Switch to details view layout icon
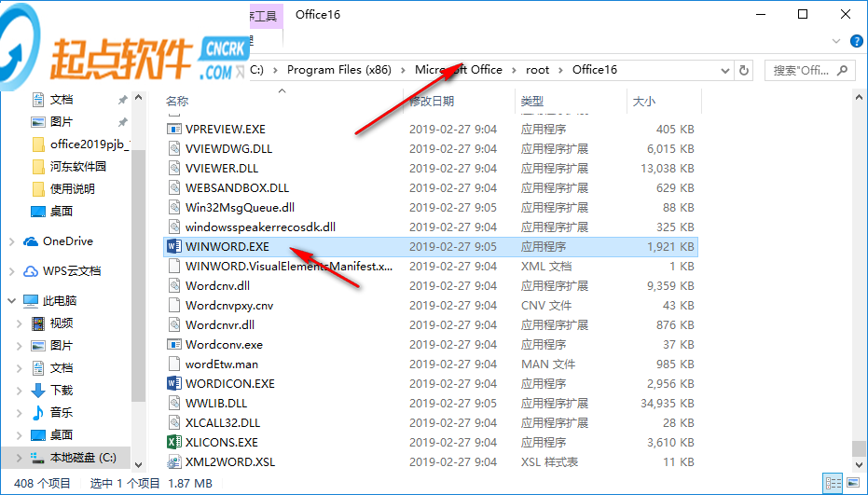Viewport: 868px width, 495px height. [x=833, y=483]
